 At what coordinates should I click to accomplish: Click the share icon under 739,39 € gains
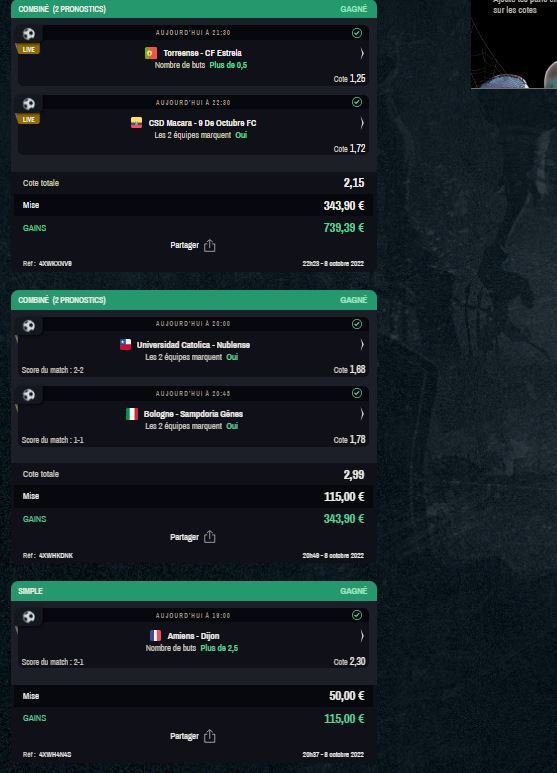point(209,246)
